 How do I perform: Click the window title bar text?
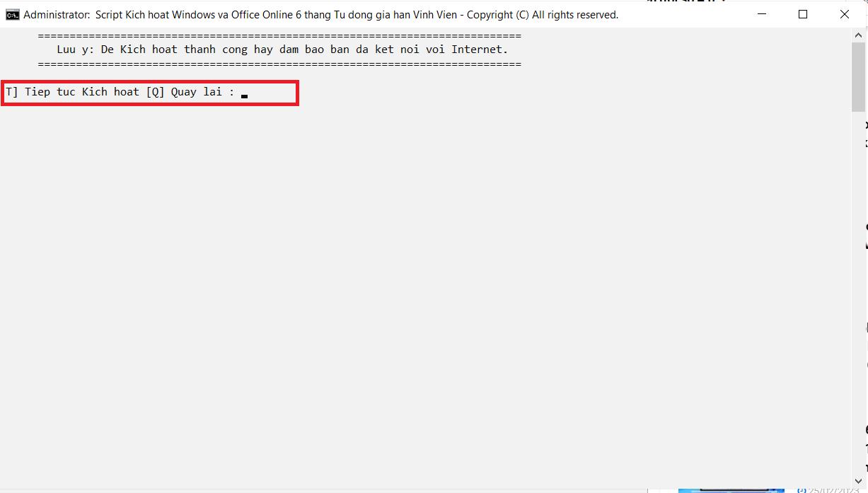pyautogui.click(x=321, y=14)
